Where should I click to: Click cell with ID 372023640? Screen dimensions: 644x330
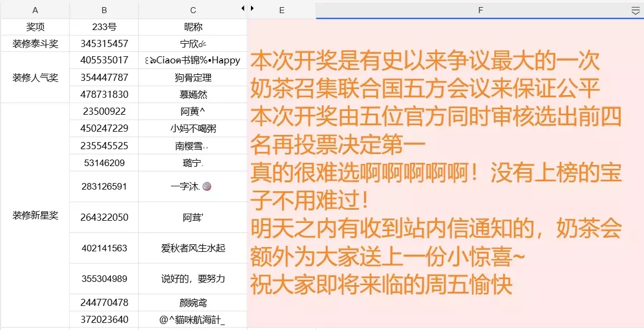point(104,319)
